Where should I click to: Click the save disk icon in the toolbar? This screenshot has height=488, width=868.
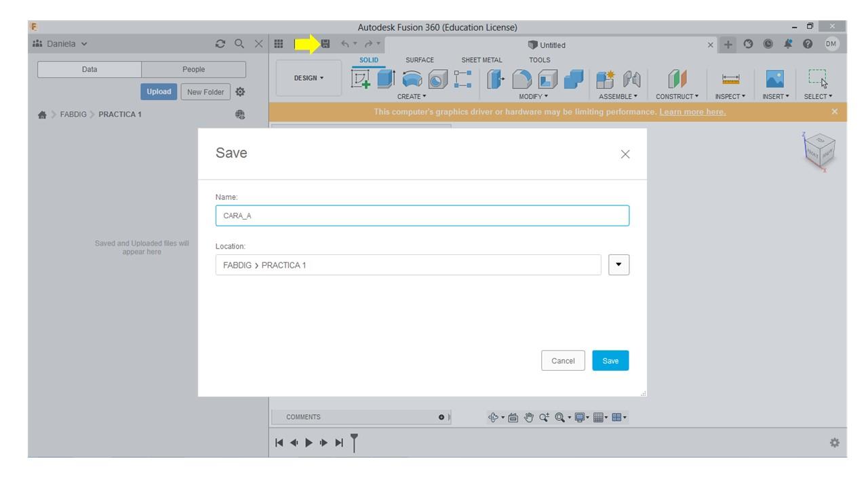[325, 45]
